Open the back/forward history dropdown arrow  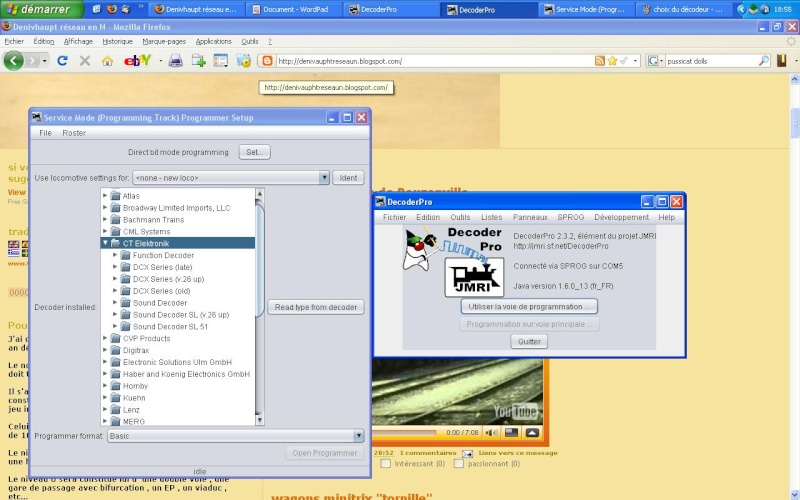pyautogui.click(x=45, y=61)
